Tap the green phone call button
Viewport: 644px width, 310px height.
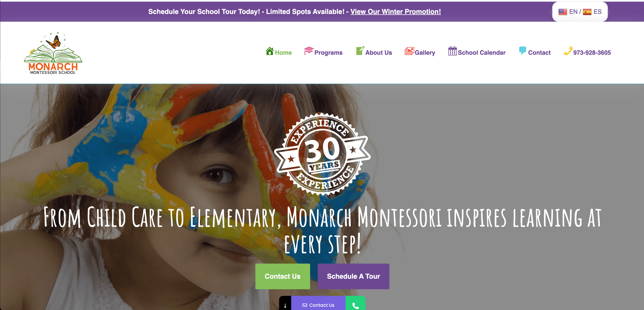coord(355,304)
